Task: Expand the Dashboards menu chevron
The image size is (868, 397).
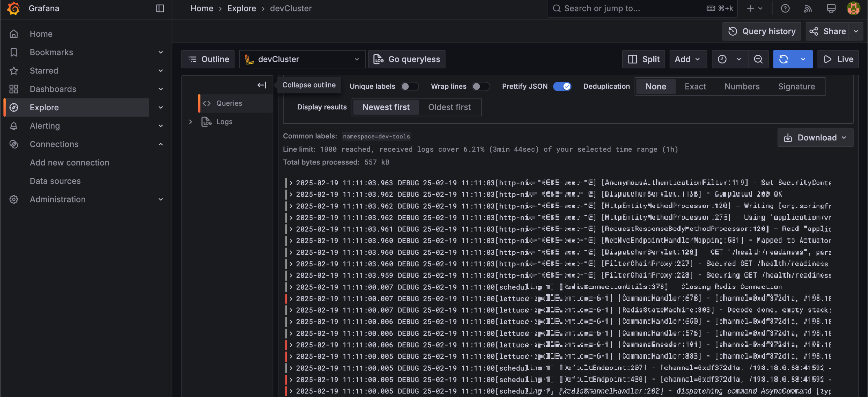Action: coord(161,89)
